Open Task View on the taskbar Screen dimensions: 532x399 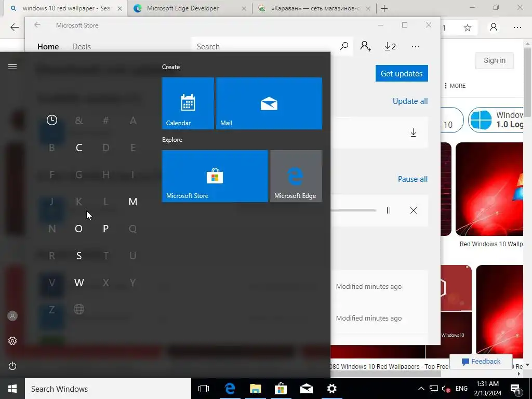tap(204, 389)
